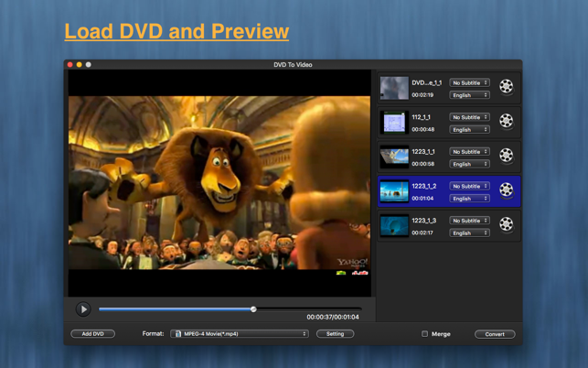Viewport: 588px width, 368px height.
Task: Select the 112_1_1 title thumbnail
Action: (x=394, y=123)
